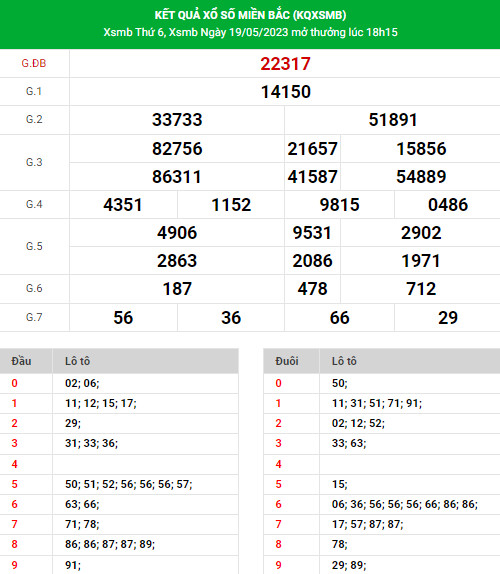Select G.3 number 82756
The height and width of the screenshot is (574, 500).
coord(177,149)
